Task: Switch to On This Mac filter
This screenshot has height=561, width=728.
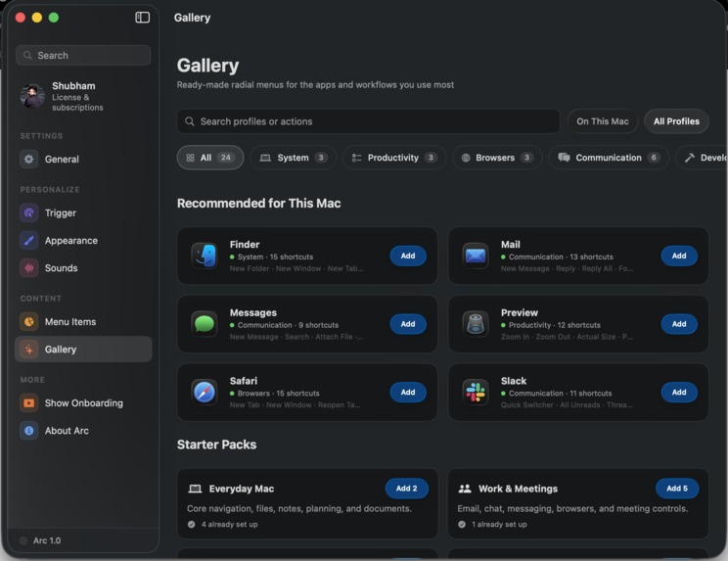Action: (x=603, y=121)
